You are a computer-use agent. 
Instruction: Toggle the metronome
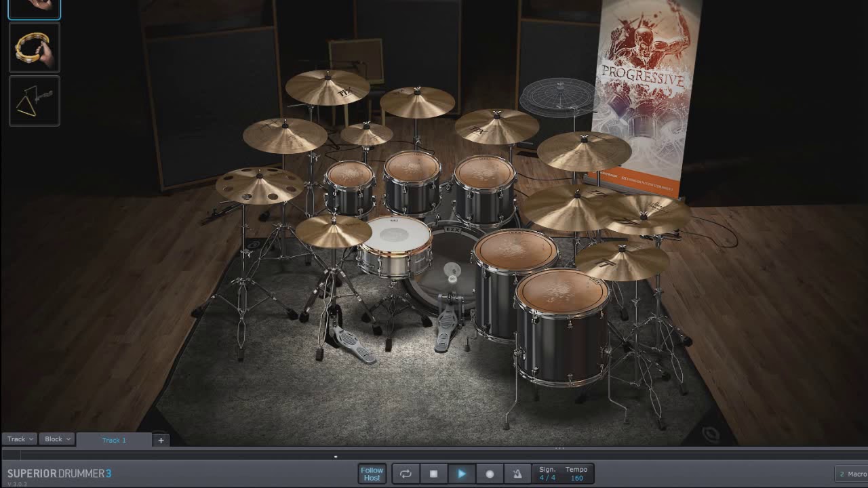pyautogui.click(x=517, y=474)
